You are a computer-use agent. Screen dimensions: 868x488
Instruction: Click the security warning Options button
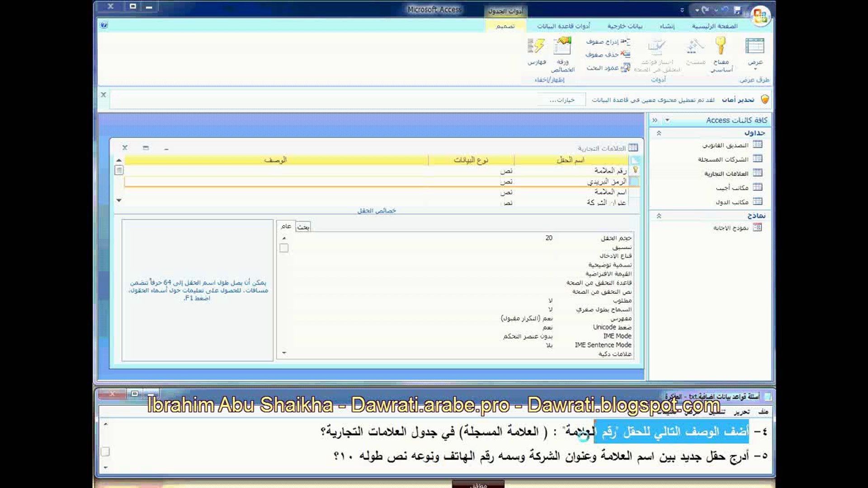[561, 100]
